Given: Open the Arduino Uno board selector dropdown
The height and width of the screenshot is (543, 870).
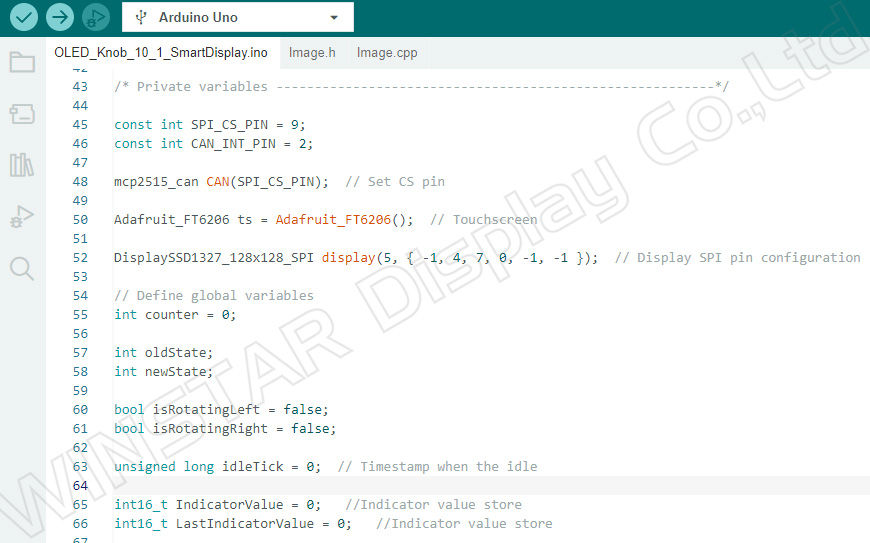Looking at the screenshot, I should (x=237, y=17).
